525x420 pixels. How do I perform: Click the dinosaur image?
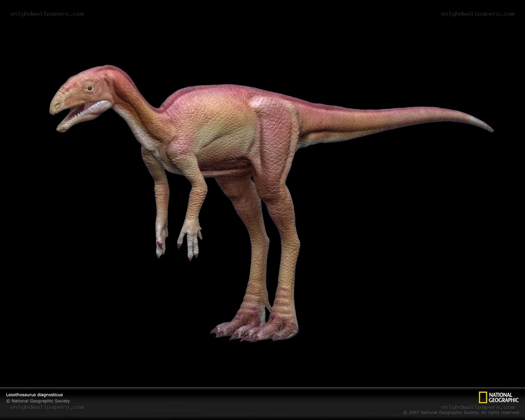coord(272,203)
